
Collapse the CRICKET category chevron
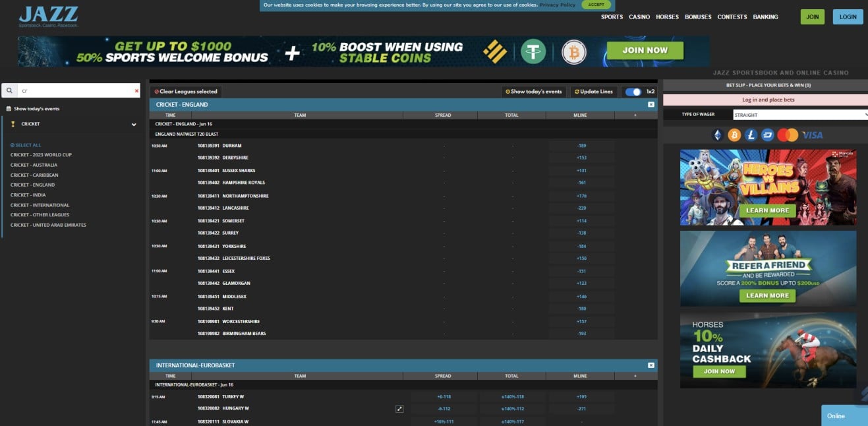pos(134,124)
